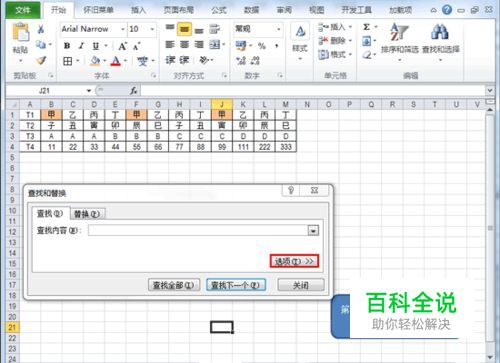
Task: Apply comma style number format
Action: click(x=276, y=46)
